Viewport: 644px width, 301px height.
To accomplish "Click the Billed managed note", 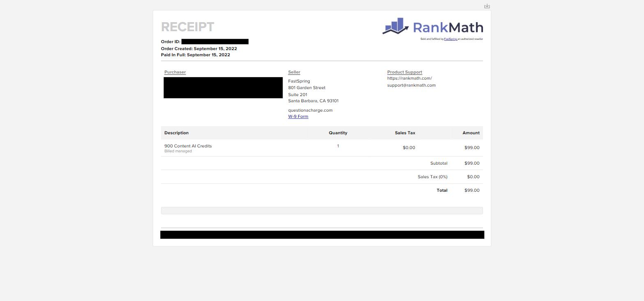I will coord(178,151).
